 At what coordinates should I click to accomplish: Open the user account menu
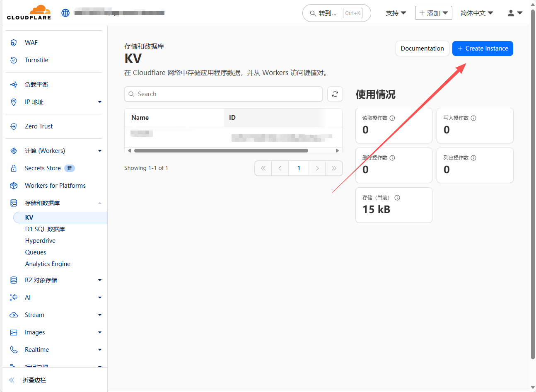515,13
